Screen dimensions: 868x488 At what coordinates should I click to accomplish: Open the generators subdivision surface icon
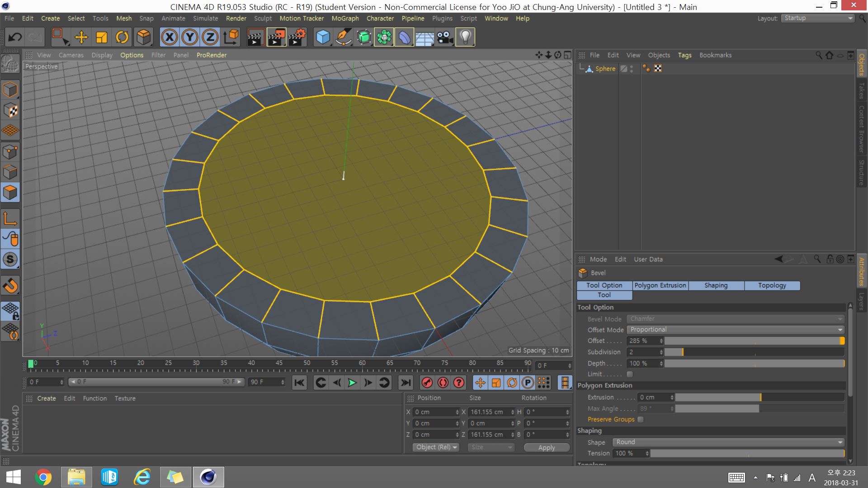pos(364,37)
